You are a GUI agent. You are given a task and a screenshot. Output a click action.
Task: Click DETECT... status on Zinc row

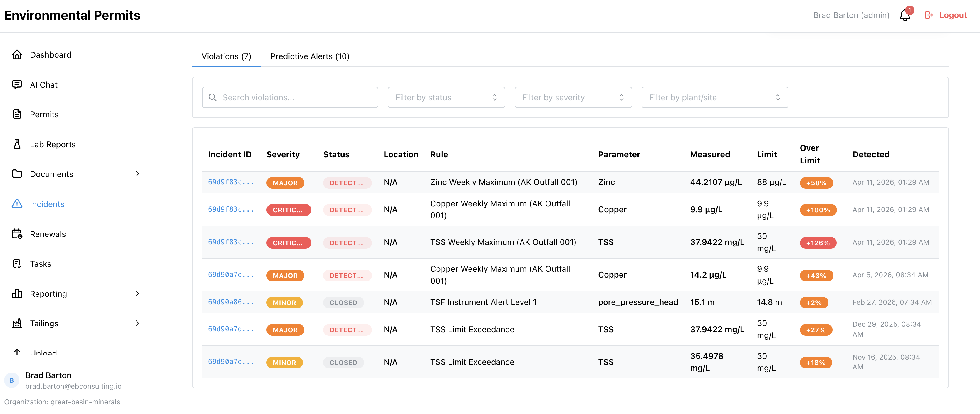click(347, 183)
